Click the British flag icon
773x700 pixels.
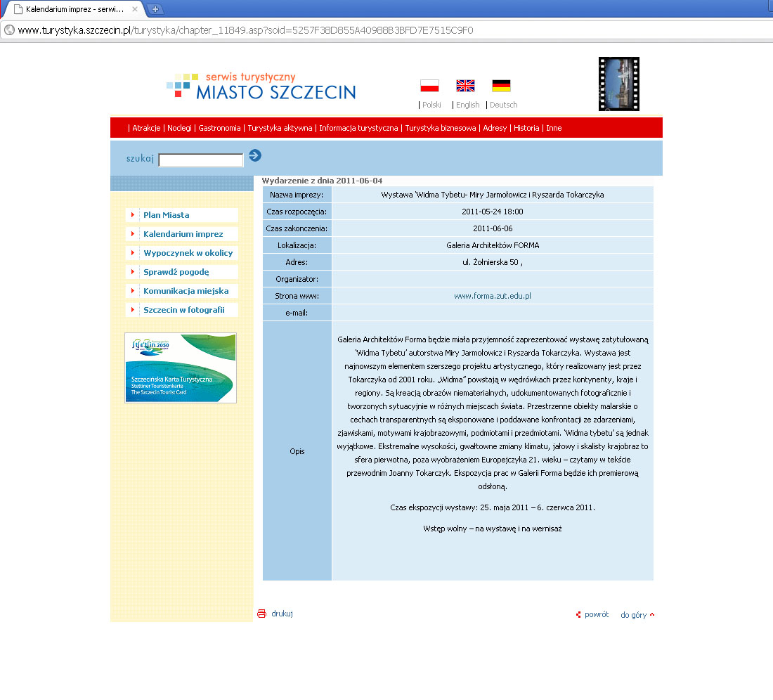point(465,86)
